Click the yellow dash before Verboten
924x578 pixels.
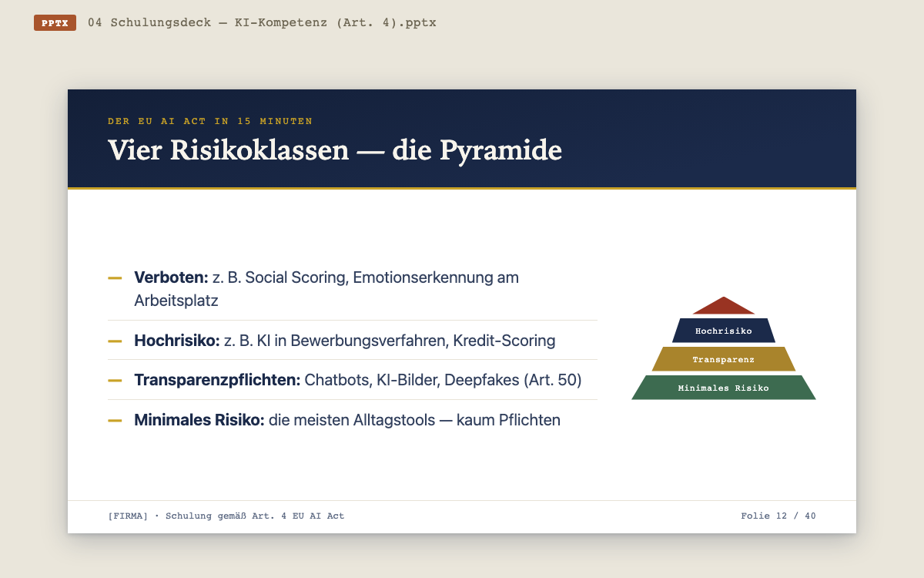point(115,277)
